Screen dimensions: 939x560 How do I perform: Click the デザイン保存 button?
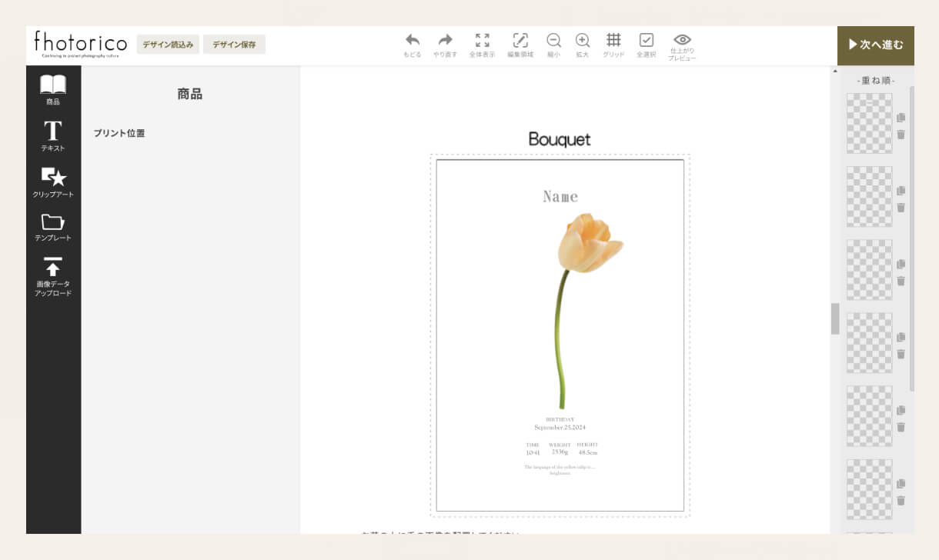click(x=234, y=45)
